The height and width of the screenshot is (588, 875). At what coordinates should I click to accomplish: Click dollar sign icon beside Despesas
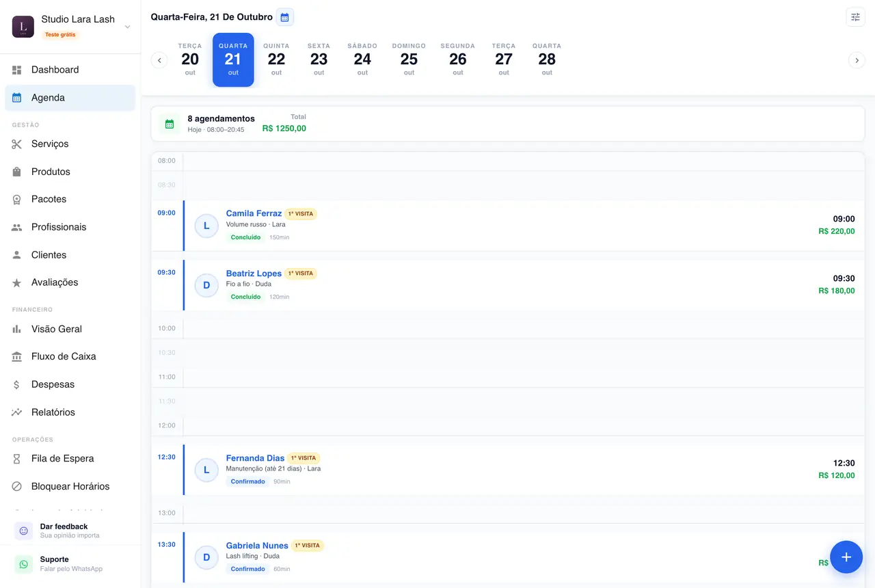point(17,384)
